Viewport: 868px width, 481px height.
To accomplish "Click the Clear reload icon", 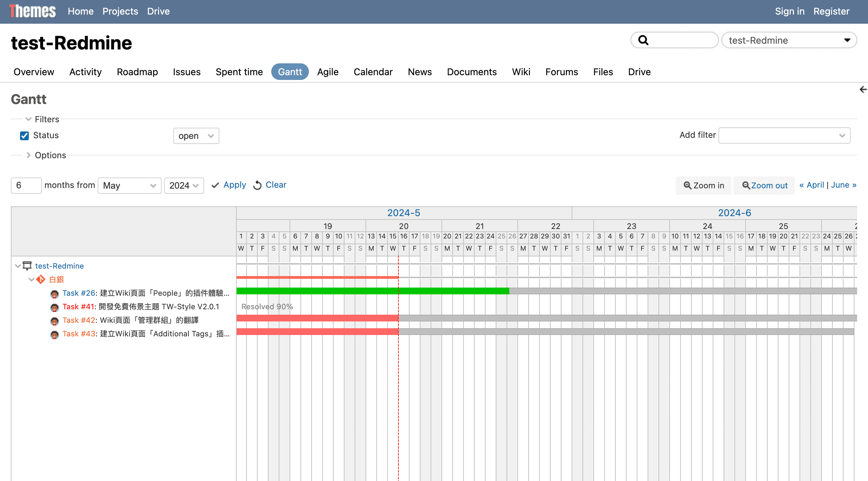I will (257, 185).
